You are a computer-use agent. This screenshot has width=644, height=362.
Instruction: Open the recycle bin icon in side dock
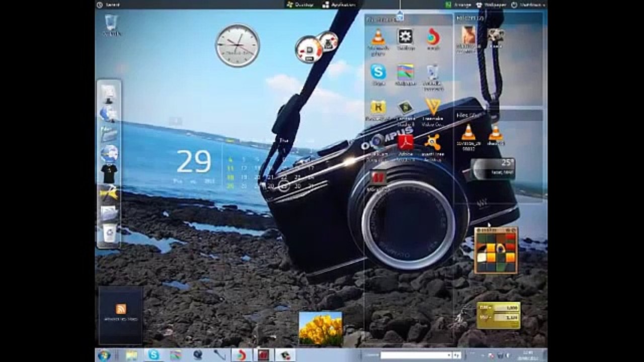[109, 233]
